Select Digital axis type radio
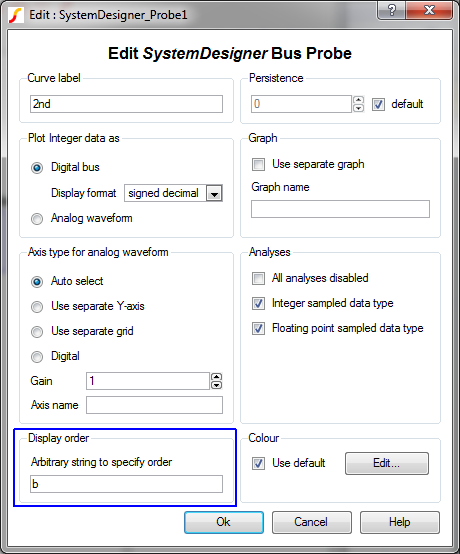 click(x=37, y=357)
